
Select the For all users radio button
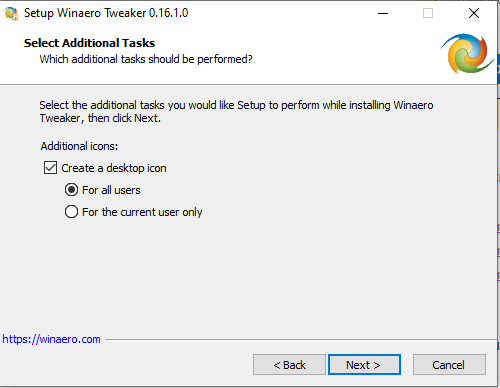71,190
